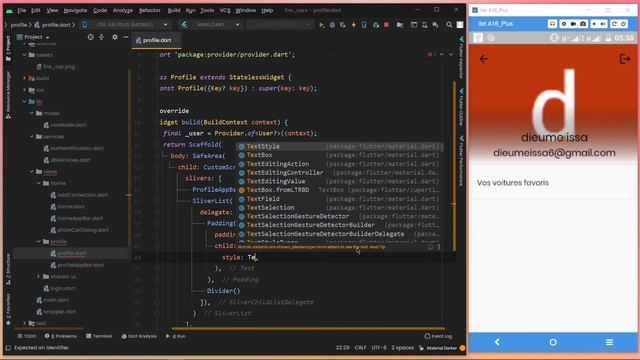Click Material Darker theme in status bar
Viewport: 640px width, 360px height.
[441, 348]
